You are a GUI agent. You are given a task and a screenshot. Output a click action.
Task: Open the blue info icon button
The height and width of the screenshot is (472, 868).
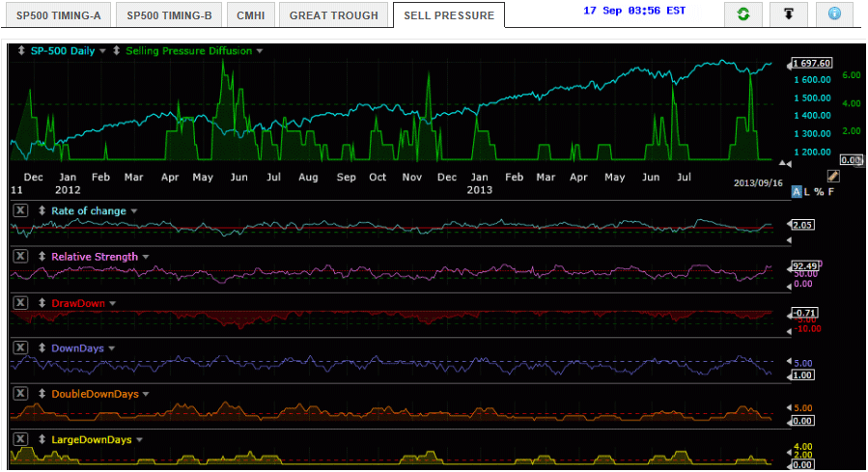coord(834,14)
